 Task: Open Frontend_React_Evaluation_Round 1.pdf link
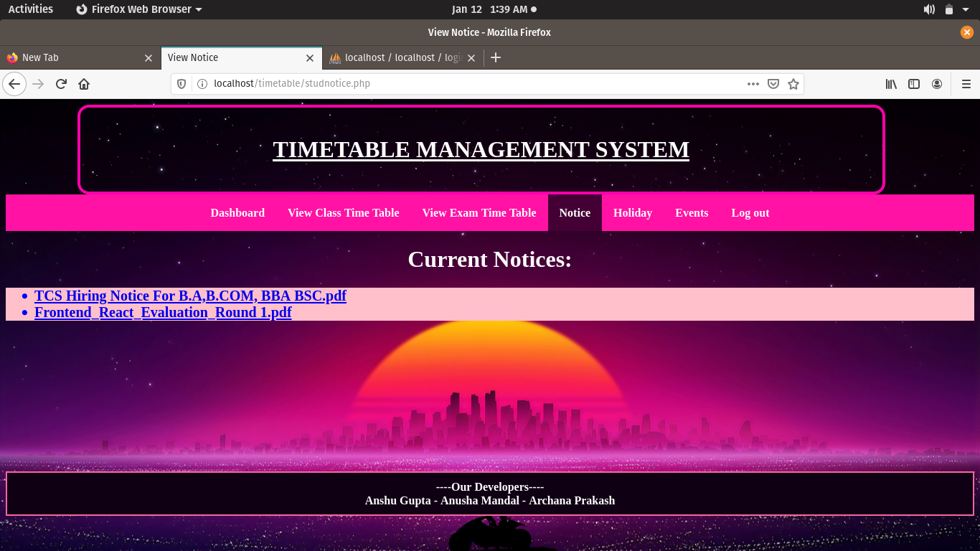pyautogui.click(x=163, y=312)
